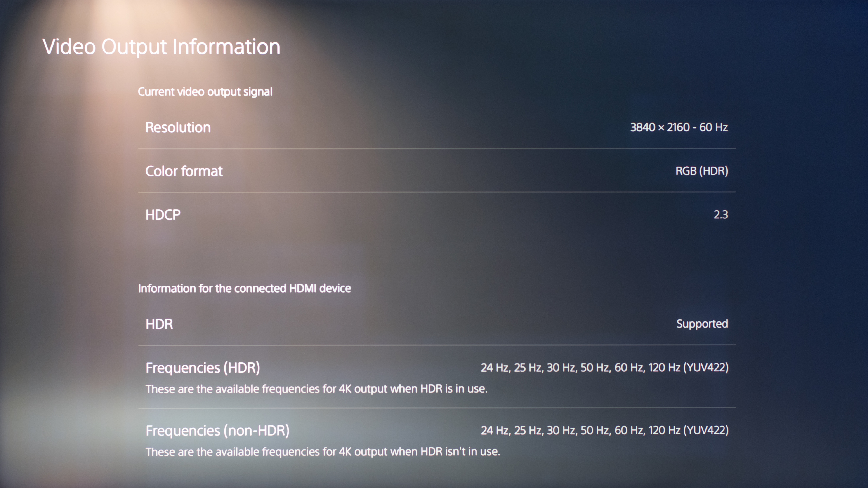Select the Current video output signal heading
The width and height of the screenshot is (868, 488).
(x=205, y=91)
